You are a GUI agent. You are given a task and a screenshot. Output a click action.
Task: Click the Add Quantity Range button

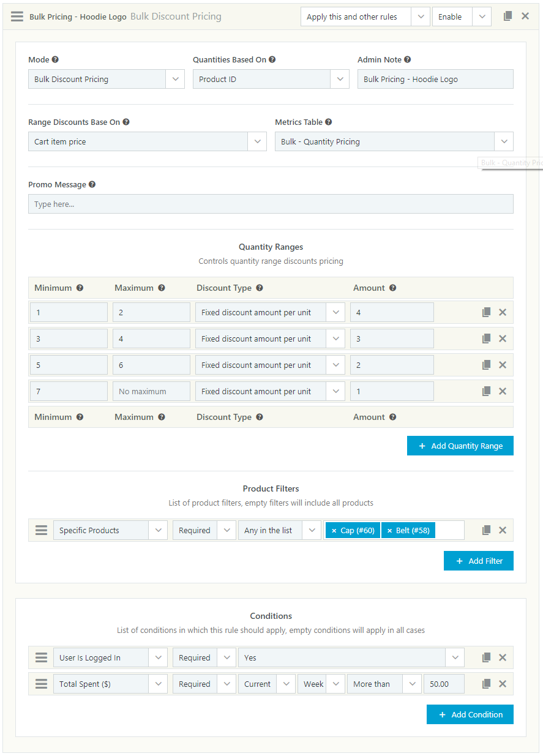(460, 446)
